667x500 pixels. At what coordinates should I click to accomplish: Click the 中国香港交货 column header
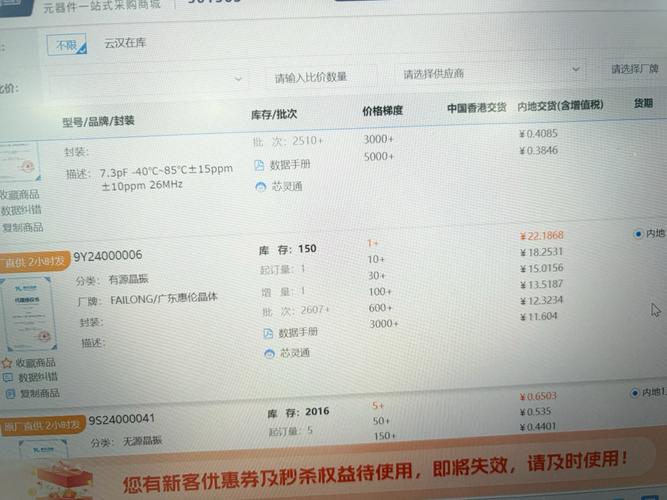click(x=476, y=108)
